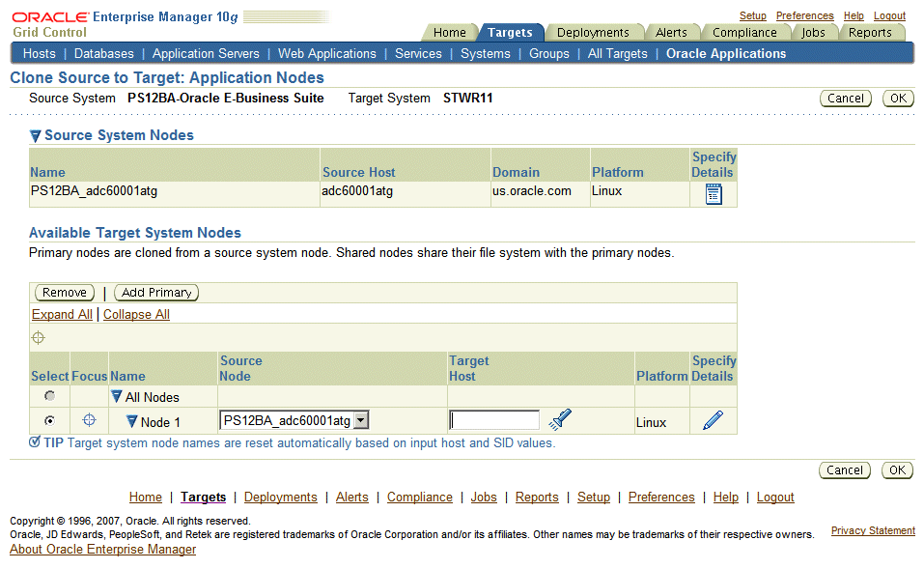
Task: Switch to the Compliance tab
Action: [744, 33]
